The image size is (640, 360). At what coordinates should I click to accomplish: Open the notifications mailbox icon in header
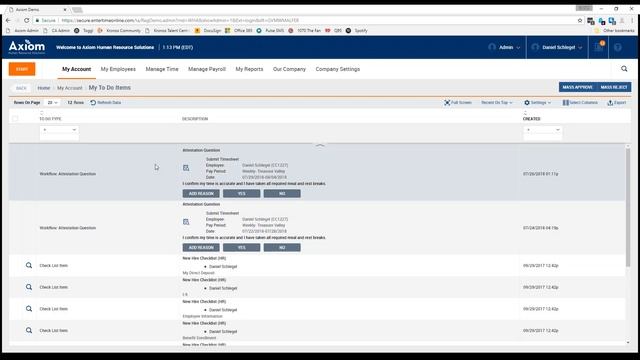point(599,47)
